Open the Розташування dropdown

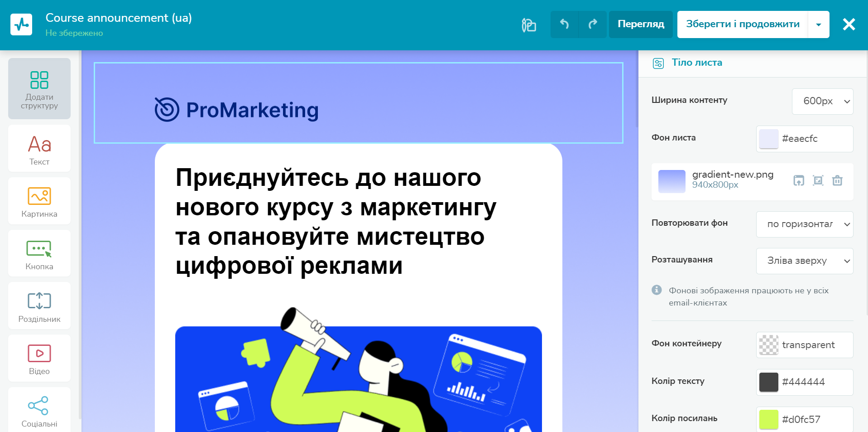tap(805, 261)
